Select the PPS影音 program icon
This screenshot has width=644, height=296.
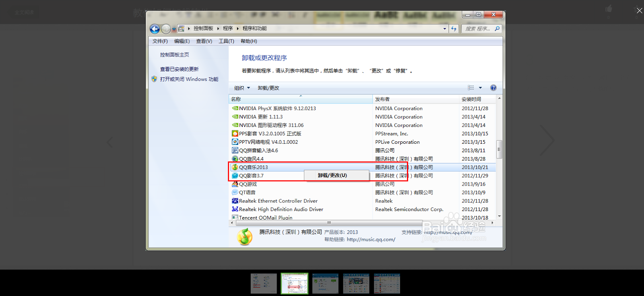(x=235, y=133)
